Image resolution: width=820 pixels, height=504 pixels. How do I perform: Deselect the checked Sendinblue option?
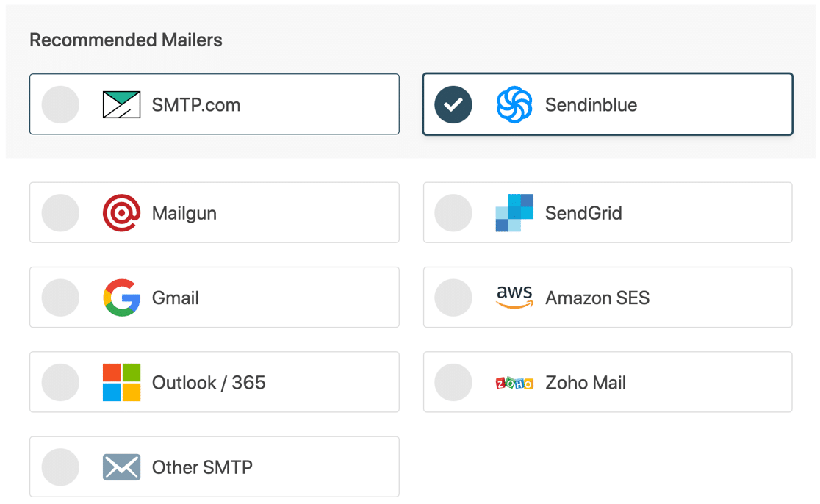click(453, 104)
